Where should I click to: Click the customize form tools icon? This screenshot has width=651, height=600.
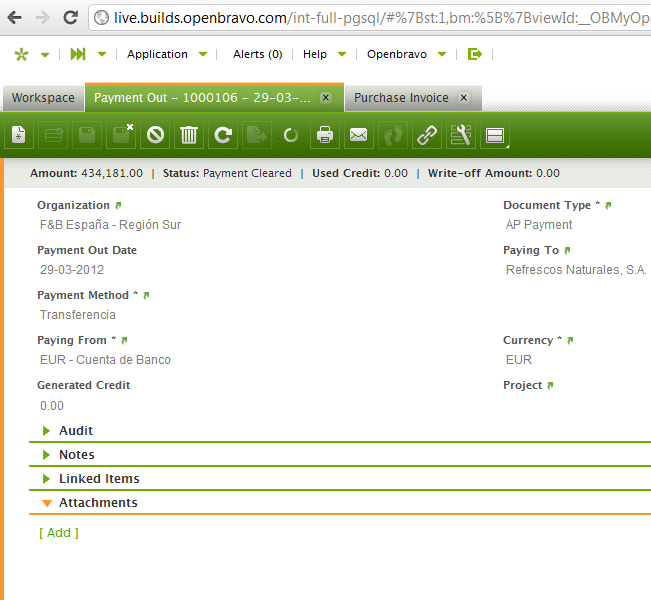[x=461, y=135]
